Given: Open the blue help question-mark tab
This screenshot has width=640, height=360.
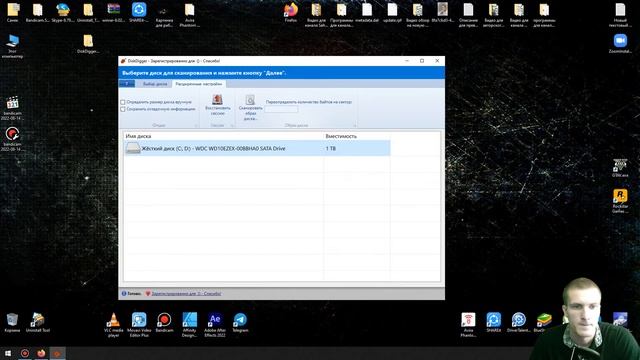Looking at the screenshot, I should tap(127, 84).
